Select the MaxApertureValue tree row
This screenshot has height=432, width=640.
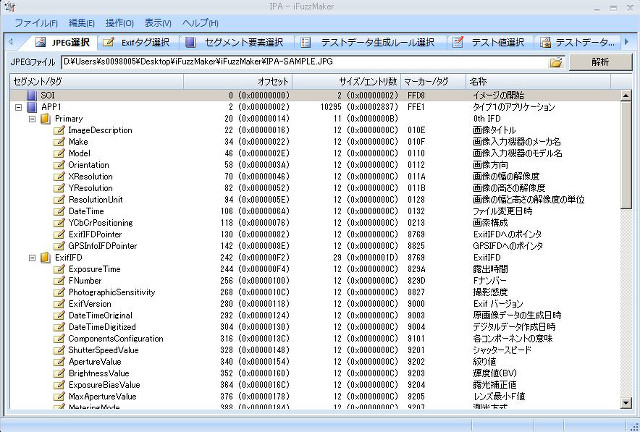click(315, 396)
